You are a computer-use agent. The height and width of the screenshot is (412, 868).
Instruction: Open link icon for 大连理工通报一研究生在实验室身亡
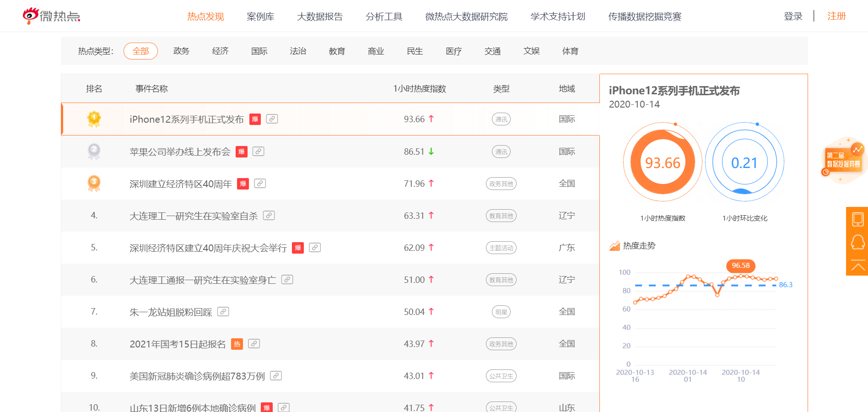point(287,279)
